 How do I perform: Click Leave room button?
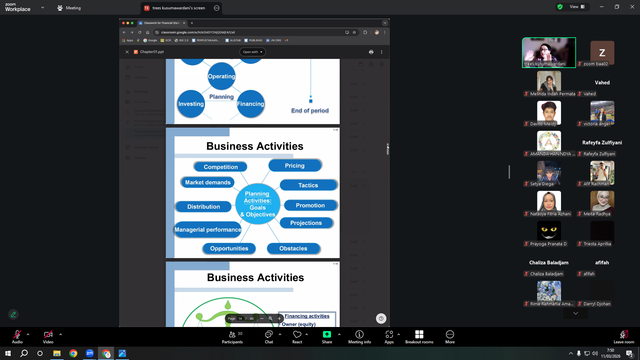pos(624,337)
